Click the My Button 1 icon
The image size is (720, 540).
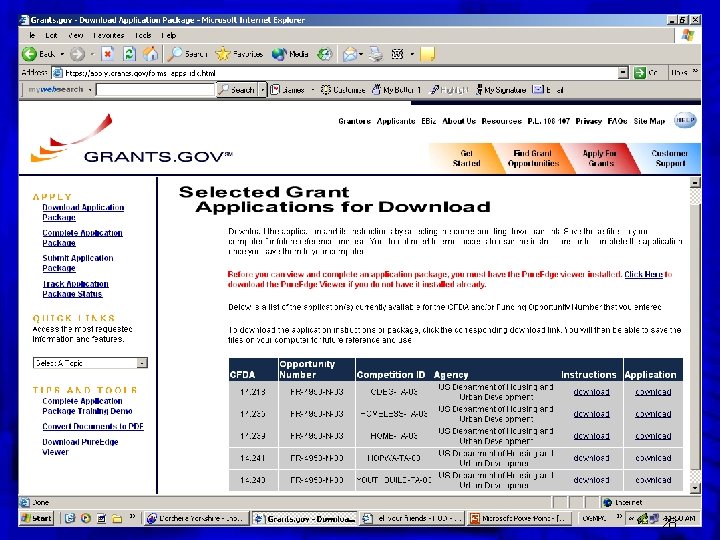tap(376, 90)
